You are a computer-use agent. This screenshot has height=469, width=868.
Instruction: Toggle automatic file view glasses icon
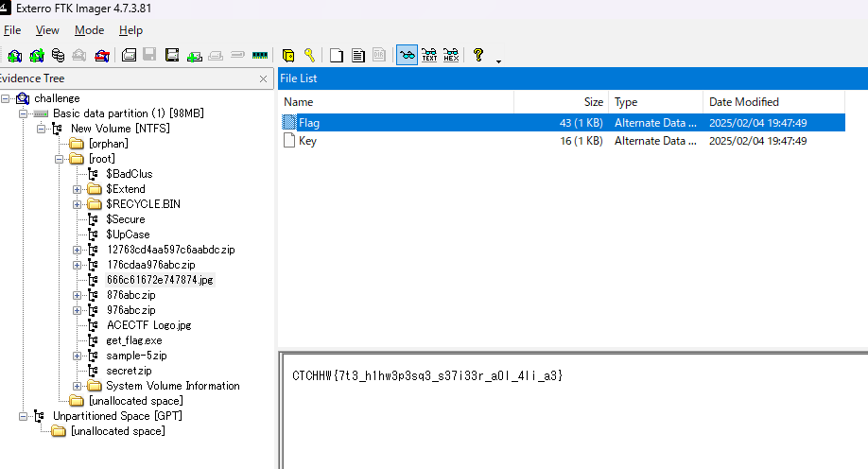(407, 56)
